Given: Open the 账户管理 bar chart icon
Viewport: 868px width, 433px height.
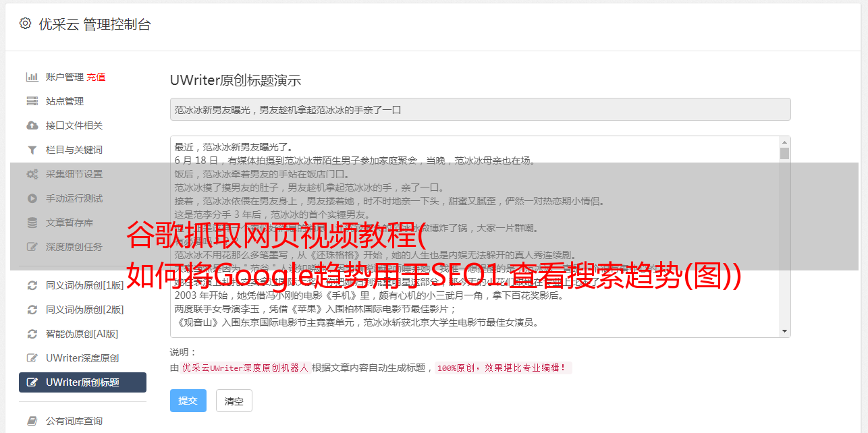Looking at the screenshot, I should point(32,77).
